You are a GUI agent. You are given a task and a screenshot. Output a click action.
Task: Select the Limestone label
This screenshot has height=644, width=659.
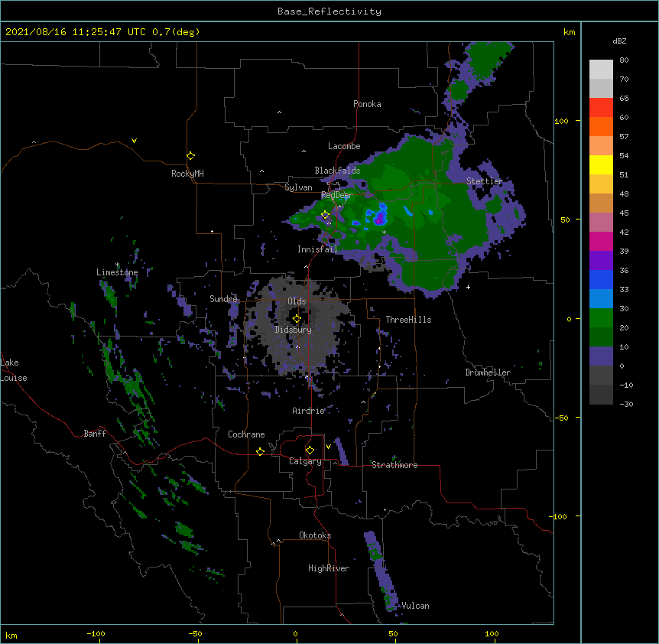click(x=117, y=272)
